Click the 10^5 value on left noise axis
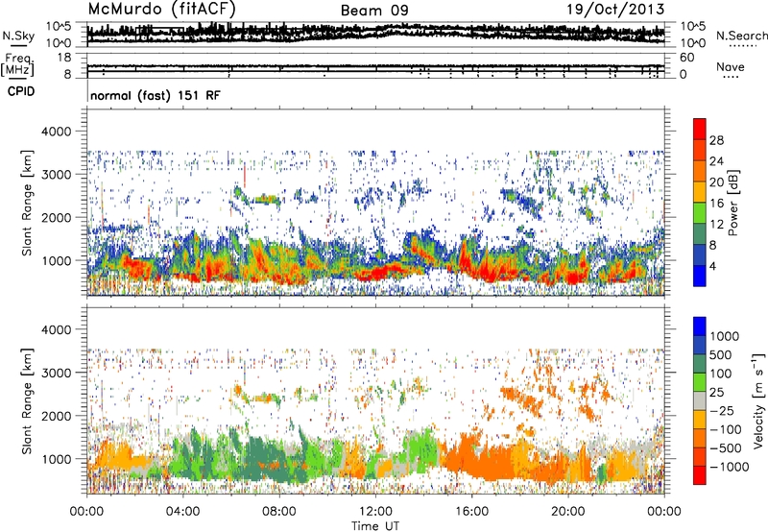 pyautogui.click(x=59, y=27)
